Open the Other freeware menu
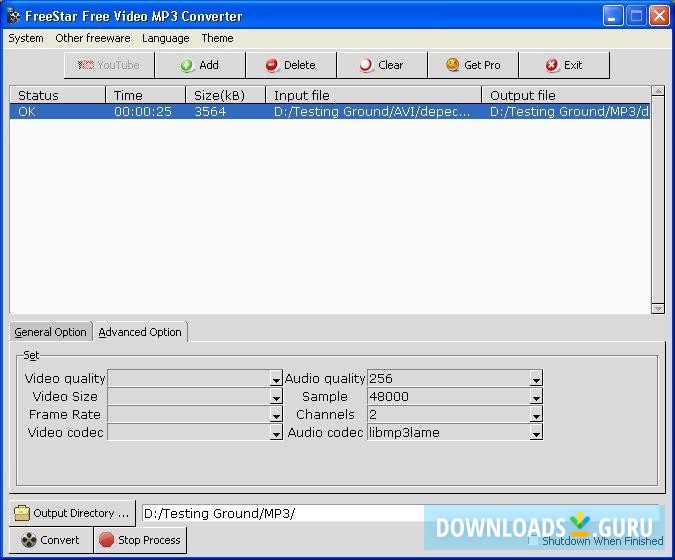Screen dimensions: 675x560 click(x=93, y=38)
